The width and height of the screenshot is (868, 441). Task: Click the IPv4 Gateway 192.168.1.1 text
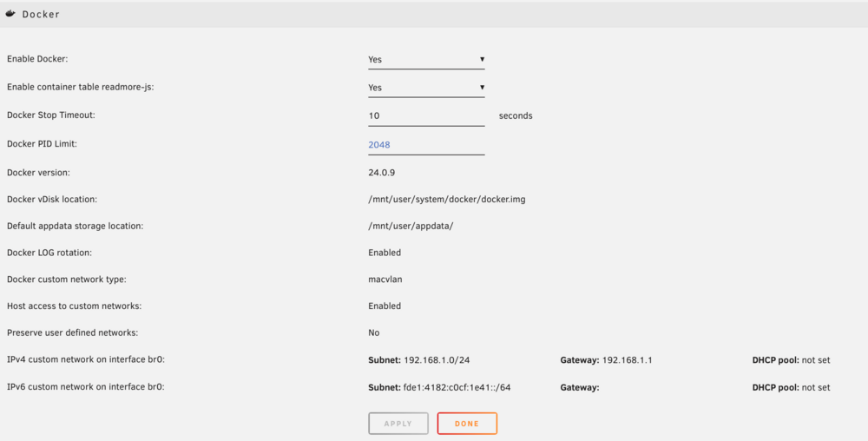(606, 360)
